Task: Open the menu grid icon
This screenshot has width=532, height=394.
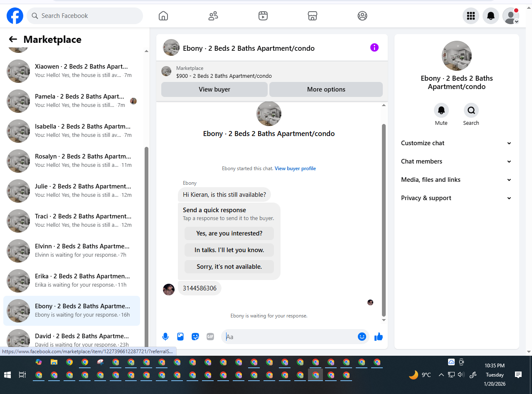Action: pos(471,16)
